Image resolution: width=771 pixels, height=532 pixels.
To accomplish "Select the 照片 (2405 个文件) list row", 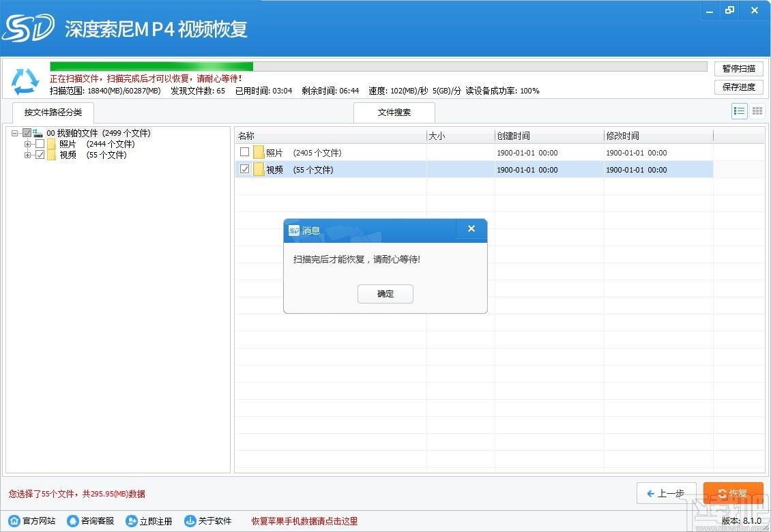I will [x=474, y=152].
